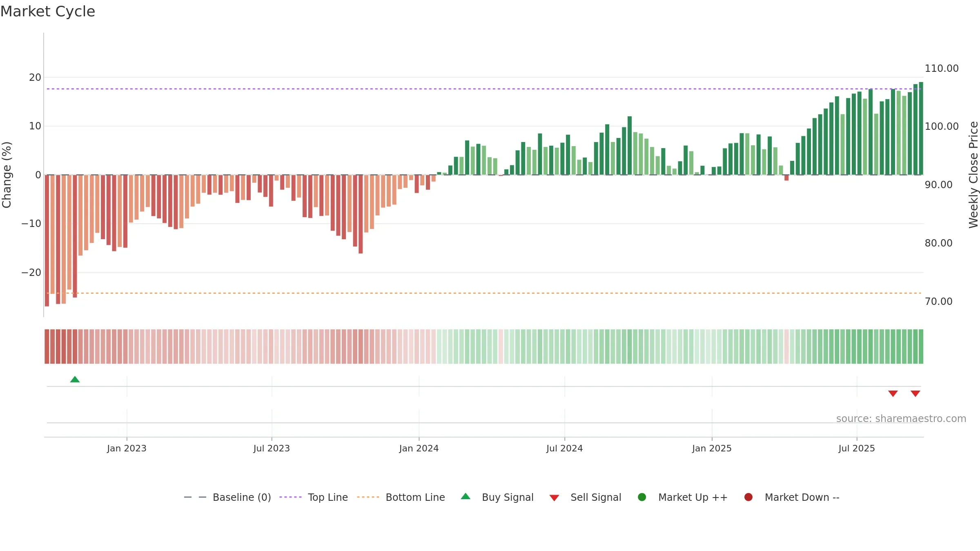
Task: Click the Weekly Close Price axis title
Action: point(973,175)
